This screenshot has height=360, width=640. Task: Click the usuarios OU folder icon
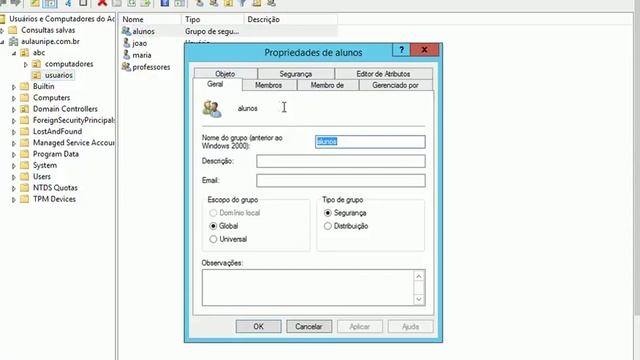coord(36,76)
